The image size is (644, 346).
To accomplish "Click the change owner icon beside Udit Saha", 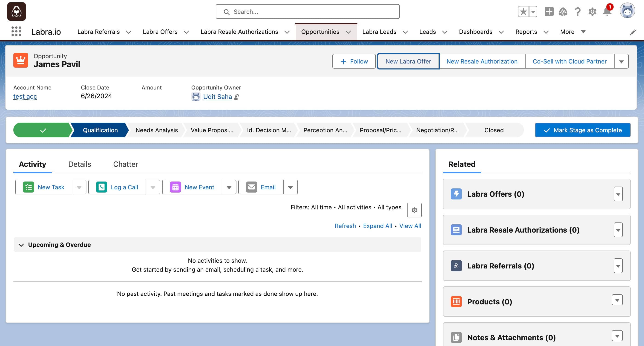I will click(237, 97).
